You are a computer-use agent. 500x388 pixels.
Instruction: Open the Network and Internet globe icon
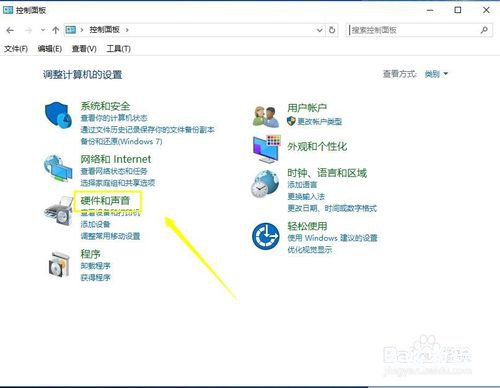pos(58,168)
